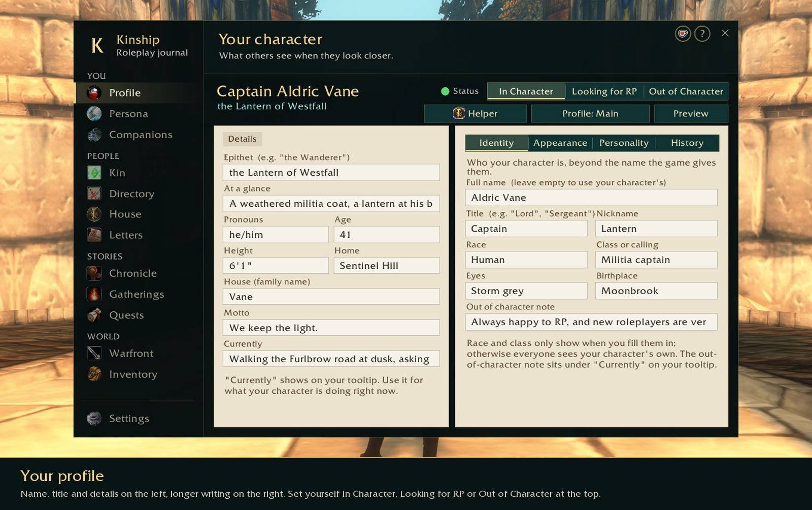
Task: Open the Settings gear icon
Action: point(94,419)
